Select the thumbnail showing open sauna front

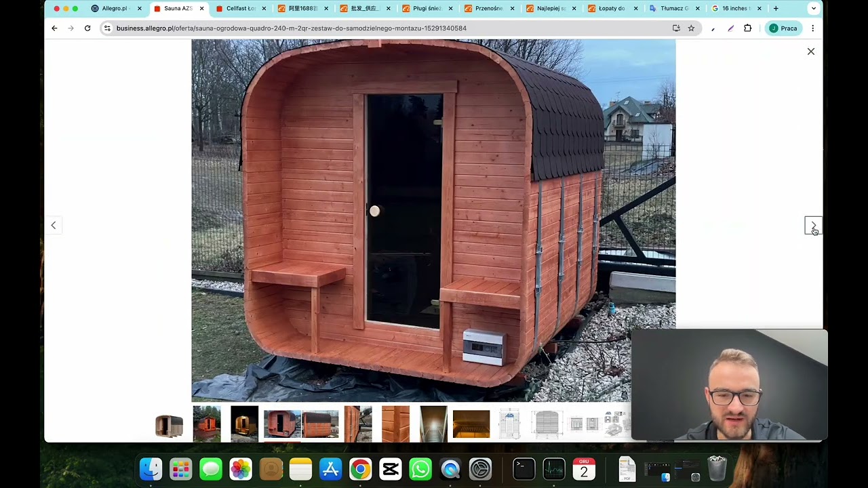click(x=282, y=424)
